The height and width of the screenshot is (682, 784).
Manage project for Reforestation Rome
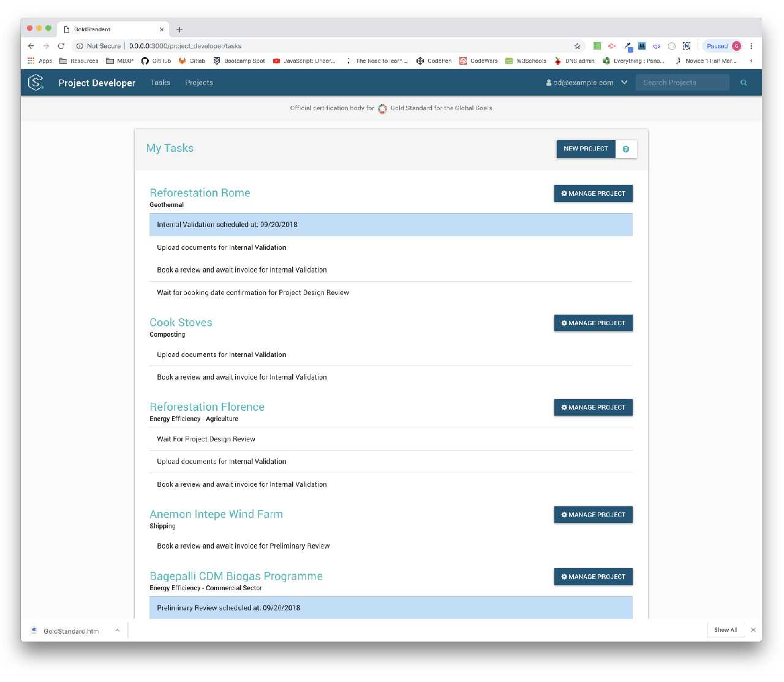click(593, 193)
